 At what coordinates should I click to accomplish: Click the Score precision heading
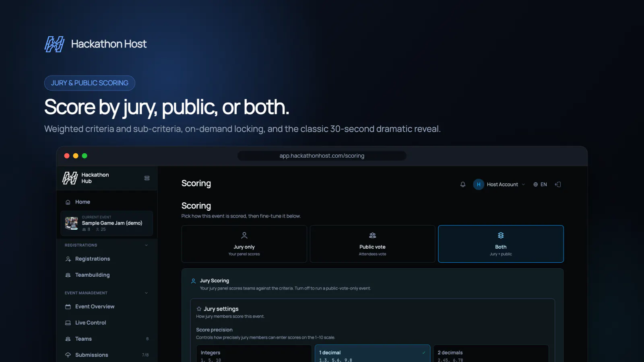click(214, 330)
